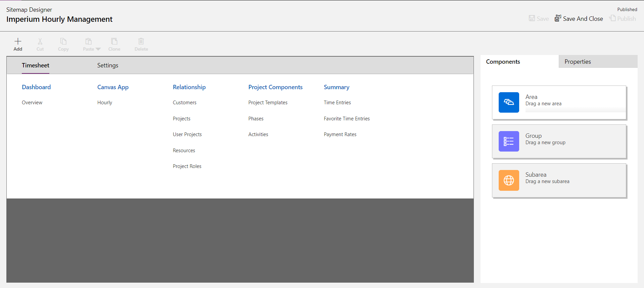The width and height of the screenshot is (644, 288).
Task: Expand the Paste dropdown arrow
Action: click(x=98, y=49)
